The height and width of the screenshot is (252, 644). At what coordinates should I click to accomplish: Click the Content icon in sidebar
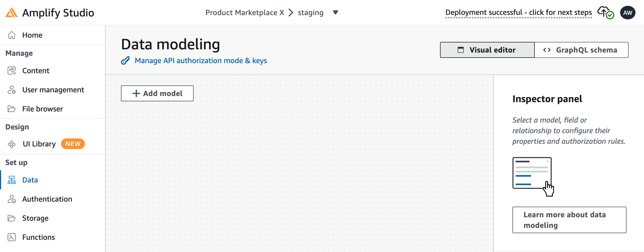tap(12, 71)
